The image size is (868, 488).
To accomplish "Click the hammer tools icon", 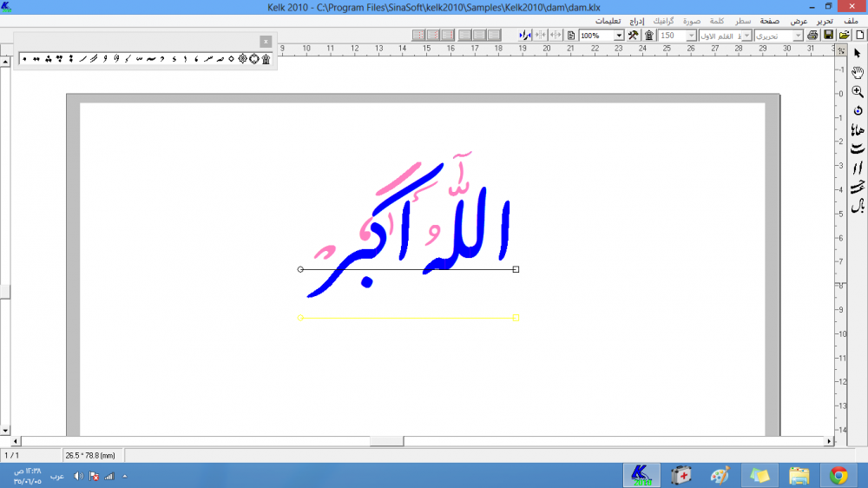I will point(633,35).
